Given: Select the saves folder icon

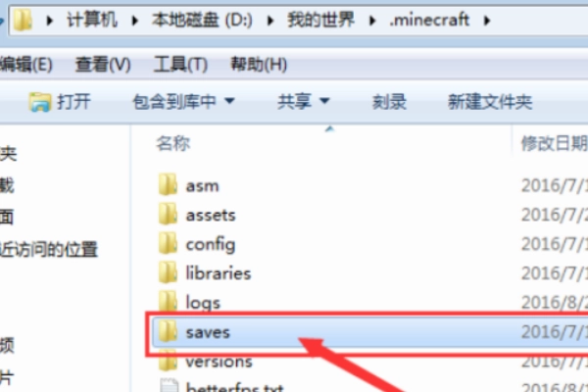Looking at the screenshot, I should pyautogui.click(x=169, y=332).
